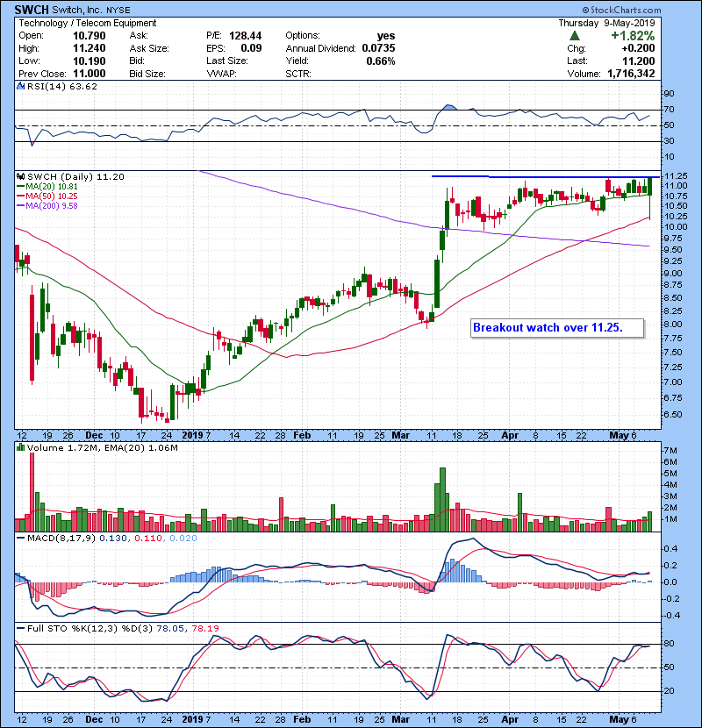This screenshot has height=728, width=702.
Task: Click the Volume 1.72M, EMA(20) 1.06M label
Action: coord(102,447)
